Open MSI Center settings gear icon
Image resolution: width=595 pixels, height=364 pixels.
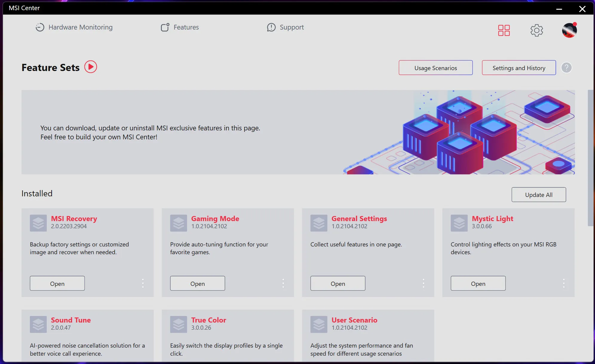click(x=537, y=30)
